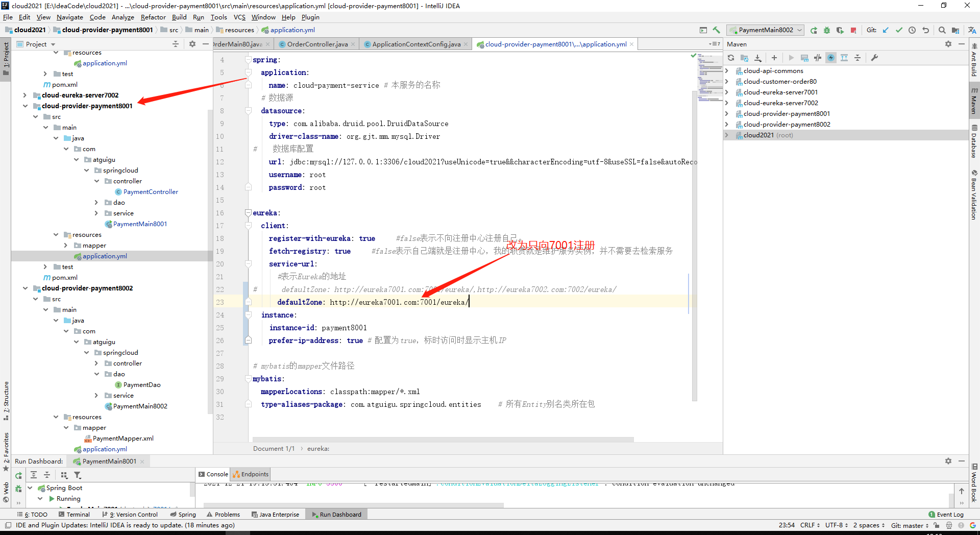This screenshot has width=980, height=535.
Task: Expand cloud2021 root in Maven panel
Action: click(x=727, y=135)
